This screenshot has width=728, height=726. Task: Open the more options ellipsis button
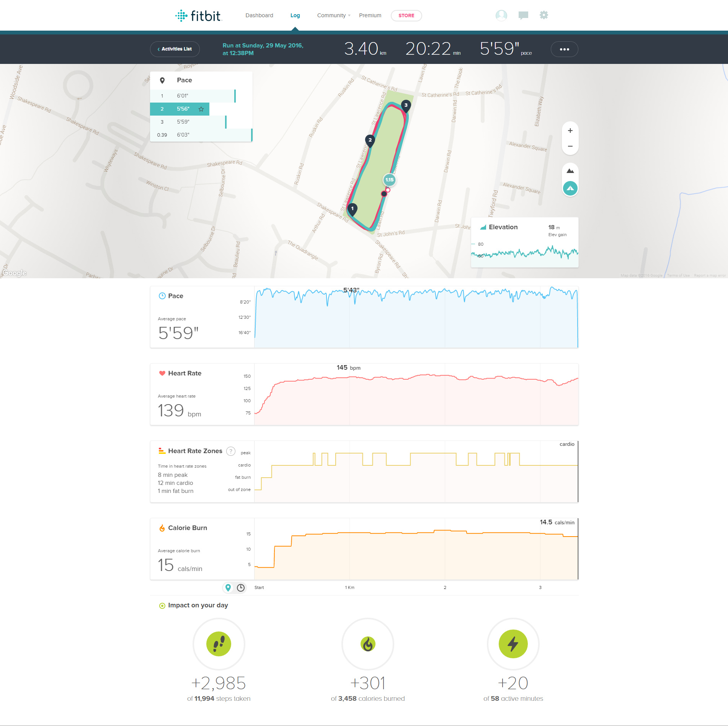(x=564, y=49)
